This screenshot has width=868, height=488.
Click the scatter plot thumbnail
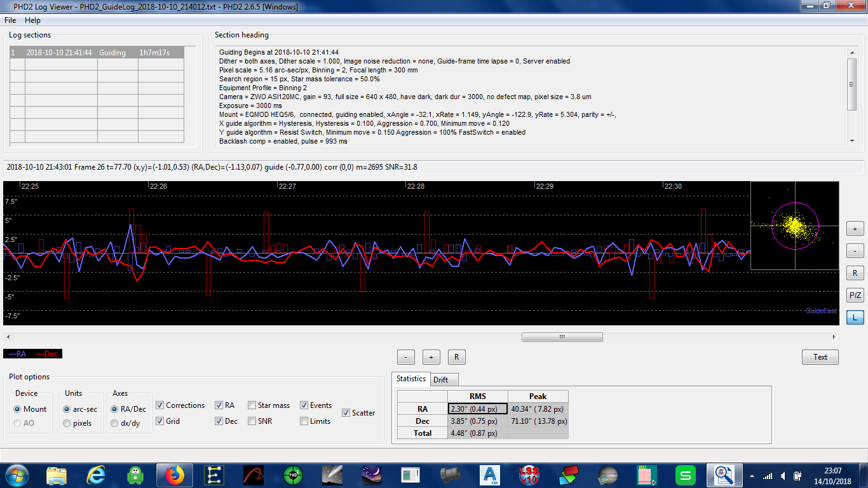tap(795, 226)
